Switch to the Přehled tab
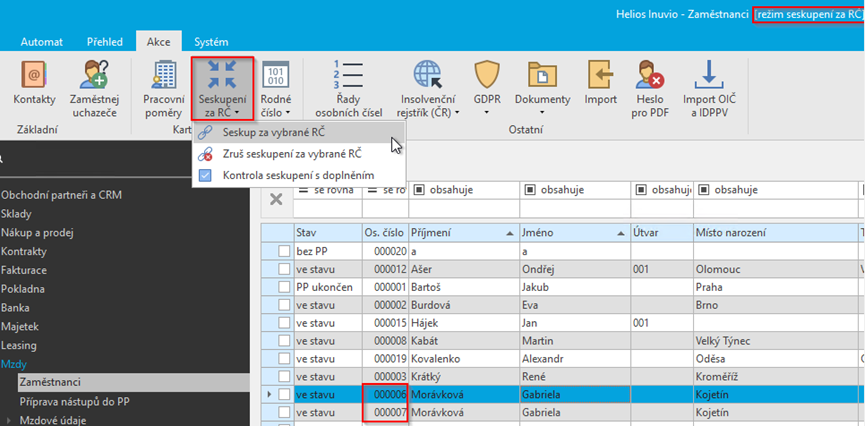 click(x=104, y=42)
